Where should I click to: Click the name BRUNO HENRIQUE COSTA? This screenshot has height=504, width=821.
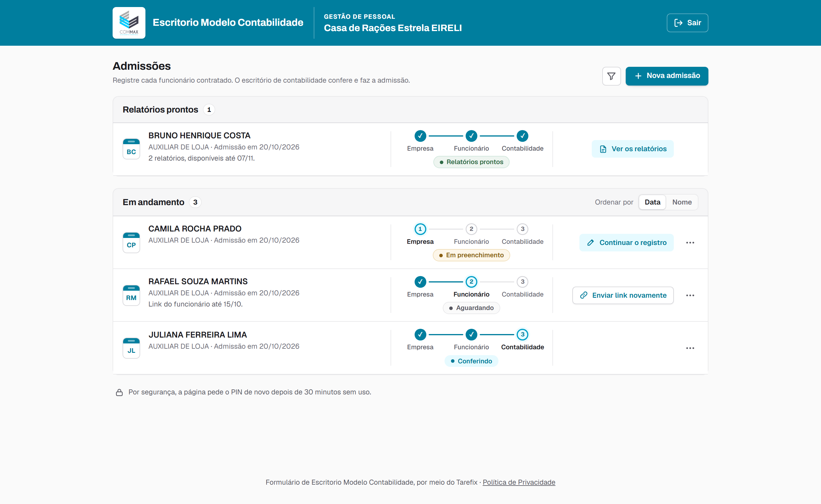(199, 136)
